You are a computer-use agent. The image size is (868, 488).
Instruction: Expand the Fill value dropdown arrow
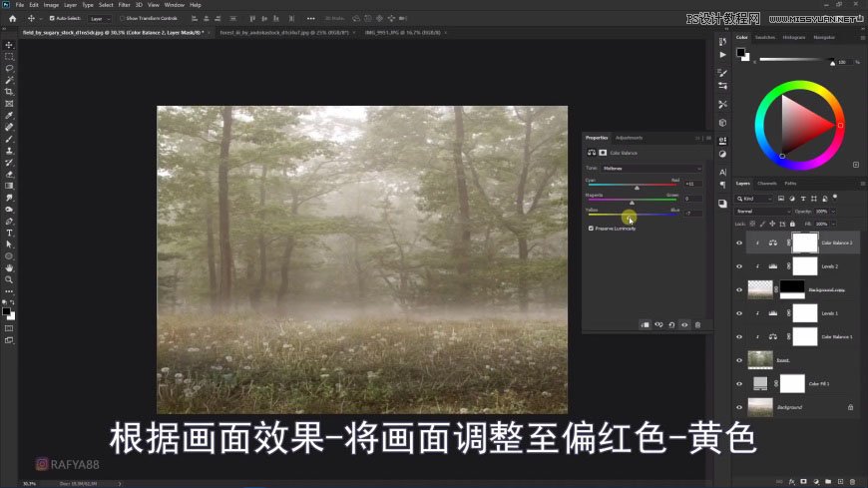[833, 224]
